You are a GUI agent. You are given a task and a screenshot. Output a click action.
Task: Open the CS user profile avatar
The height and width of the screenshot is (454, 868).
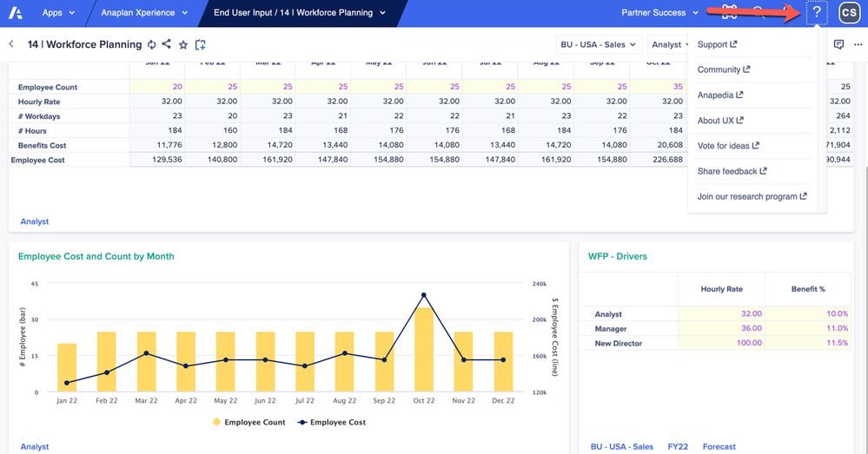pyautogui.click(x=849, y=12)
